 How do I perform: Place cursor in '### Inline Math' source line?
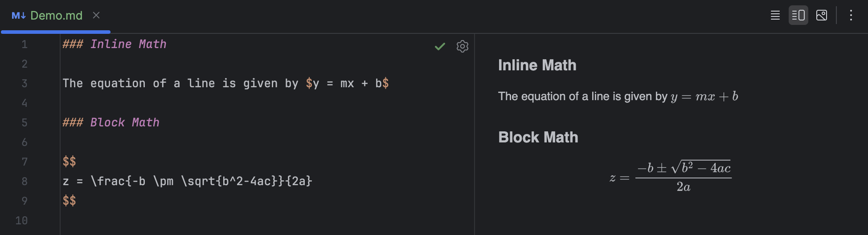pos(115,45)
